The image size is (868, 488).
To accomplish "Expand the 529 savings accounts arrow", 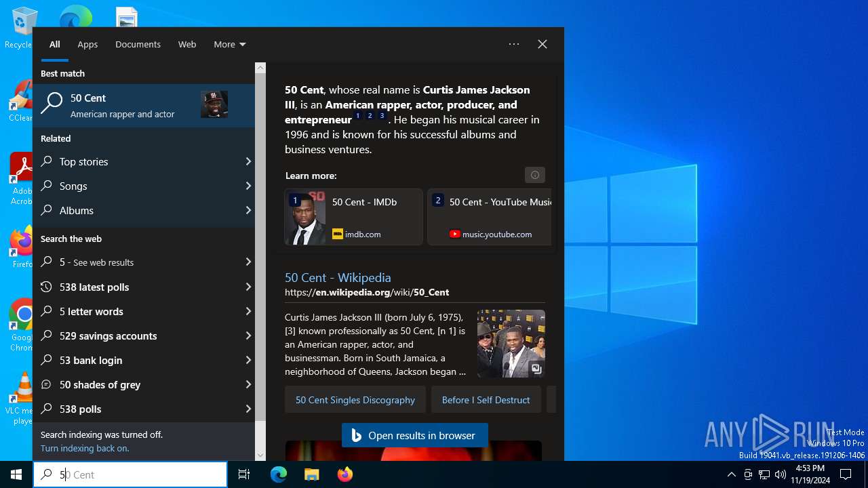I will tap(248, 335).
